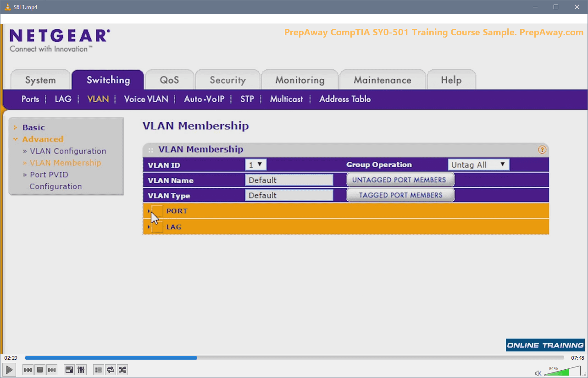The image size is (588, 378).
Task: Open the VLAN ID dropdown
Action: click(x=256, y=164)
